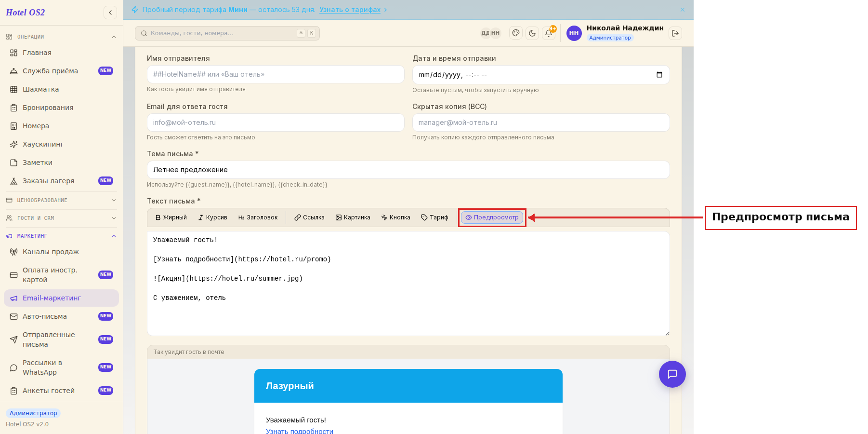The height and width of the screenshot is (434, 868).
Task: Open Авто-письма page
Action: tap(61, 316)
